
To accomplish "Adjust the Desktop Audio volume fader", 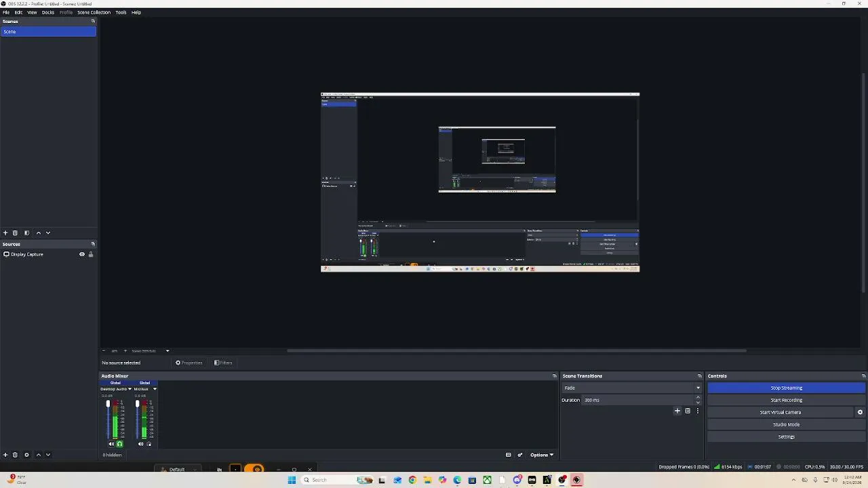I will tap(108, 405).
